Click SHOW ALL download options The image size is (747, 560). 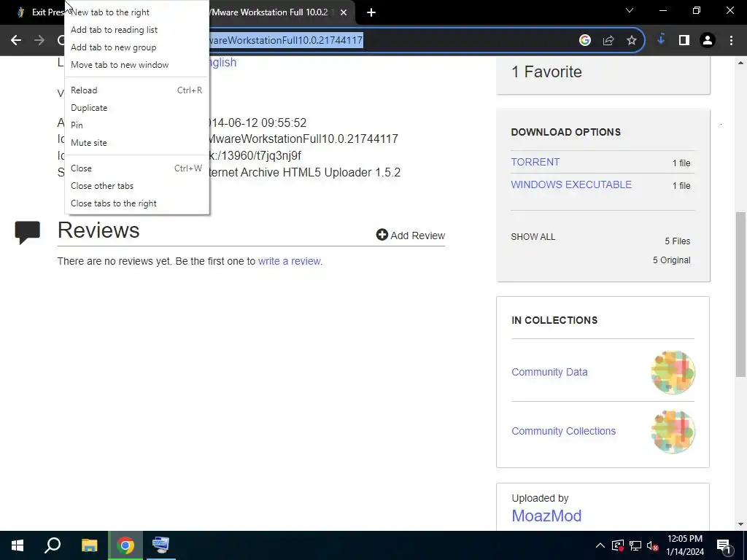coord(533,237)
